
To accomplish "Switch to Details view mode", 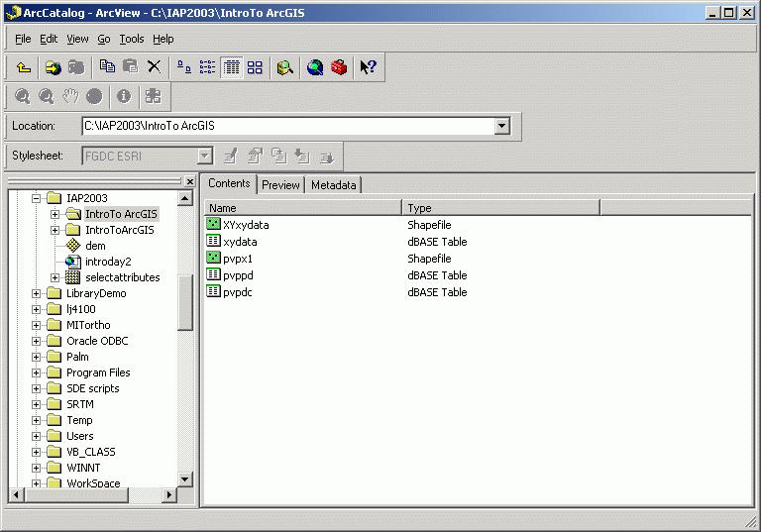I will click(x=231, y=67).
